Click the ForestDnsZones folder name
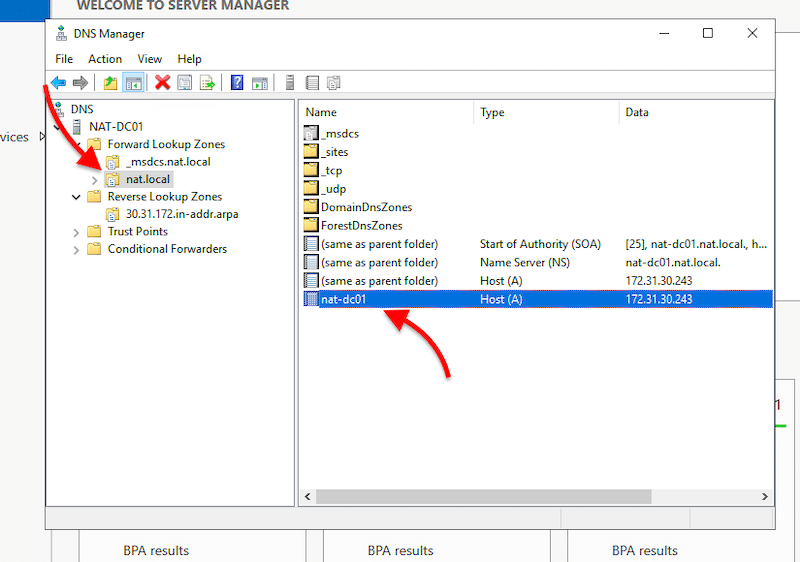The height and width of the screenshot is (562, 800). pos(361,226)
